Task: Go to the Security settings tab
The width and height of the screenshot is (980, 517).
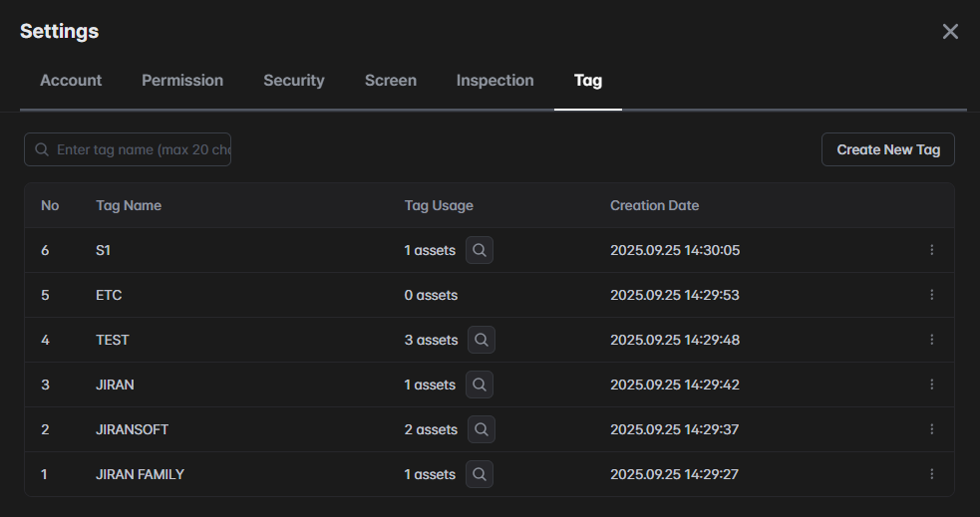Action: [x=294, y=81]
